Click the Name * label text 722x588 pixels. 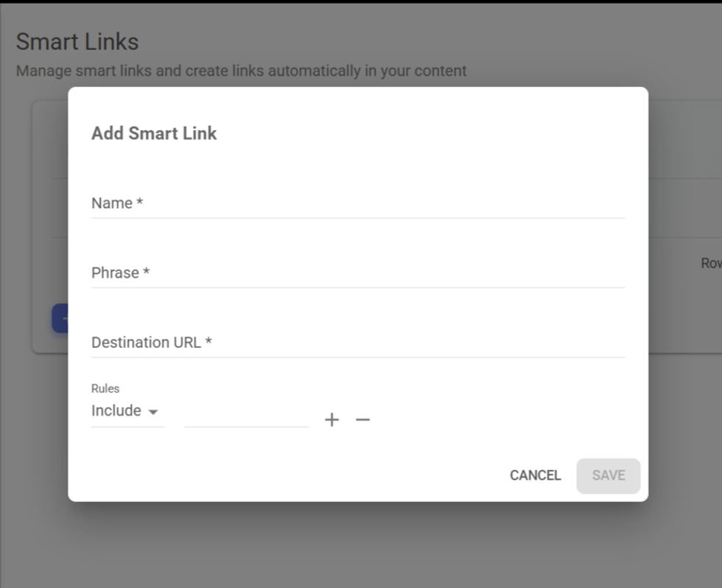tap(117, 203)
